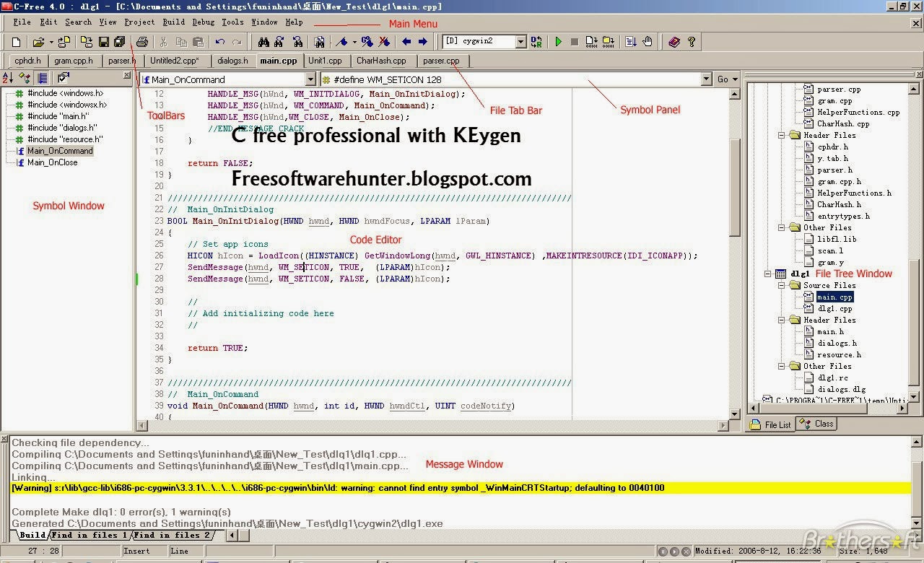This screenshot has height=563, width=924.
Task: Switch to the Class tab
Action: 817,424
